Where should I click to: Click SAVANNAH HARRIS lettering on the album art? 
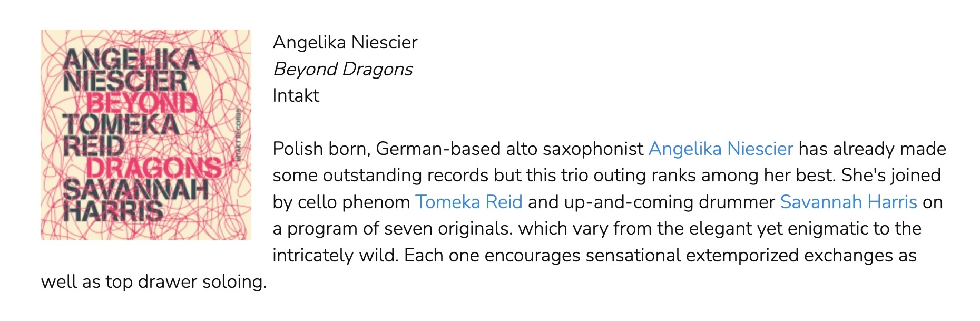pyautogui.click(x=135, y=201)
